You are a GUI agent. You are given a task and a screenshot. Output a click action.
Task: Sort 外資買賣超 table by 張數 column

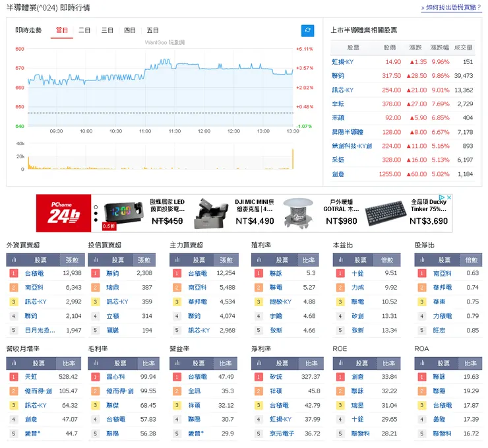[x=72, y=260]
